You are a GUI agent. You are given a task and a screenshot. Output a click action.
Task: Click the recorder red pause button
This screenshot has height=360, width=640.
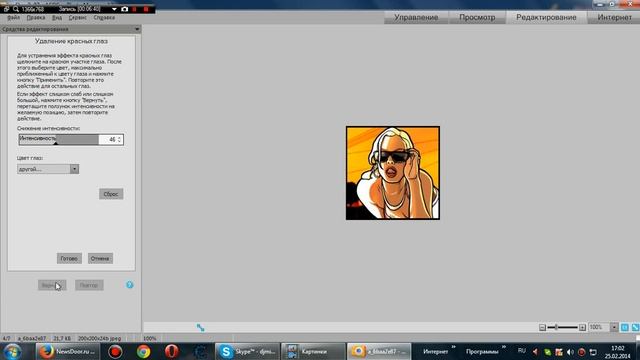pos(134,9)
